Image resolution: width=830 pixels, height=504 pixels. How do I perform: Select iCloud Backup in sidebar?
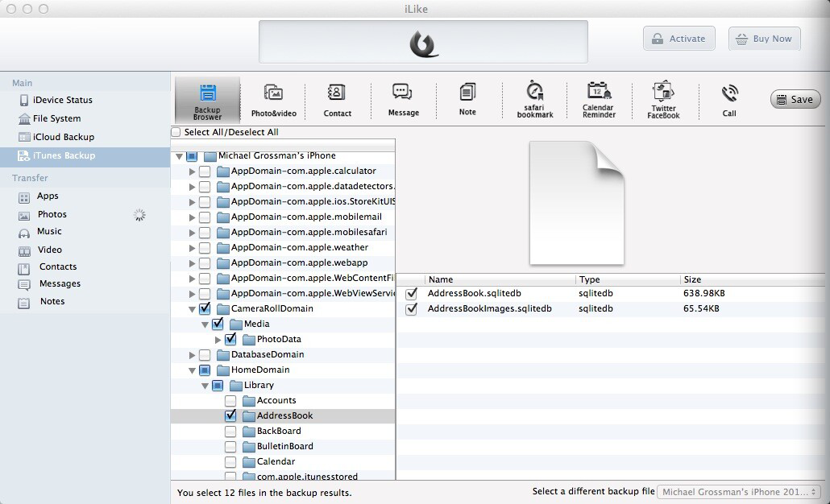64,137
